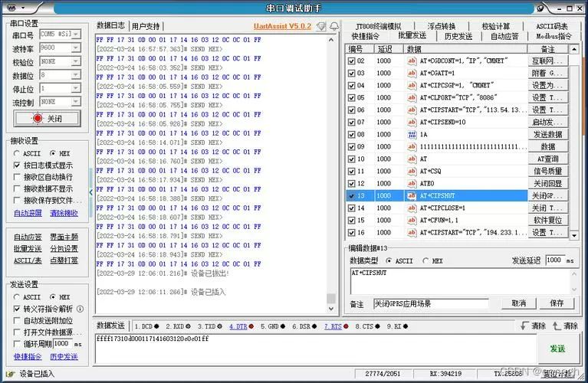
Task: Toggle 转义符指令解析 checkbox
Action: [17, 309]
